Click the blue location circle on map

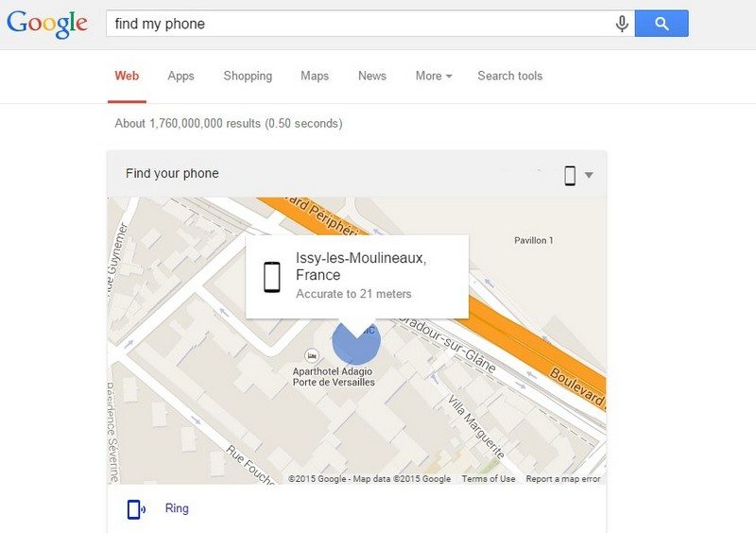click(356, 343)
